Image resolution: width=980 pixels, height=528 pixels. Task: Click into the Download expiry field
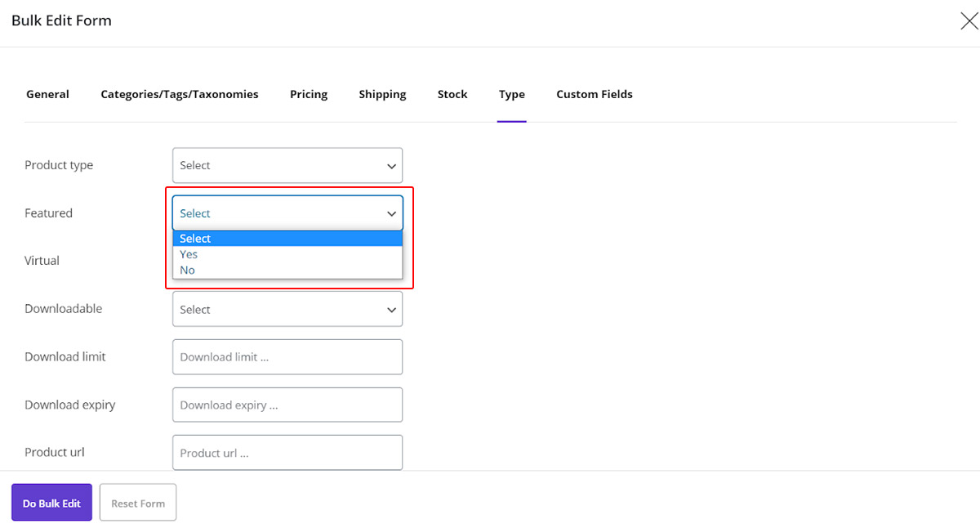pyautogui.click(x=287, y=405)
